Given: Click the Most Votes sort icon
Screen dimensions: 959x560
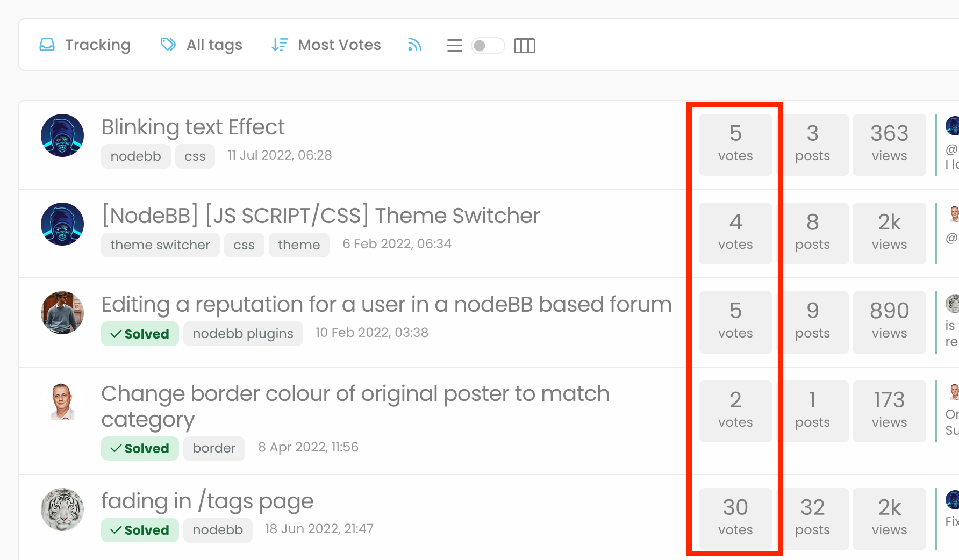Looking at the screenshot, I should coord(280,45).
